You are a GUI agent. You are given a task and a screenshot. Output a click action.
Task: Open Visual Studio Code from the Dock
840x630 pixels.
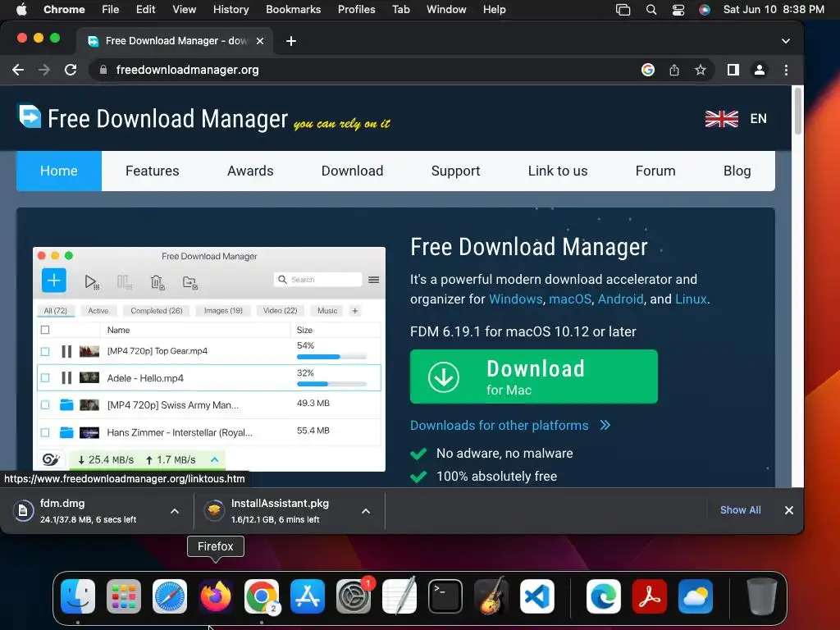coord(537,596)
